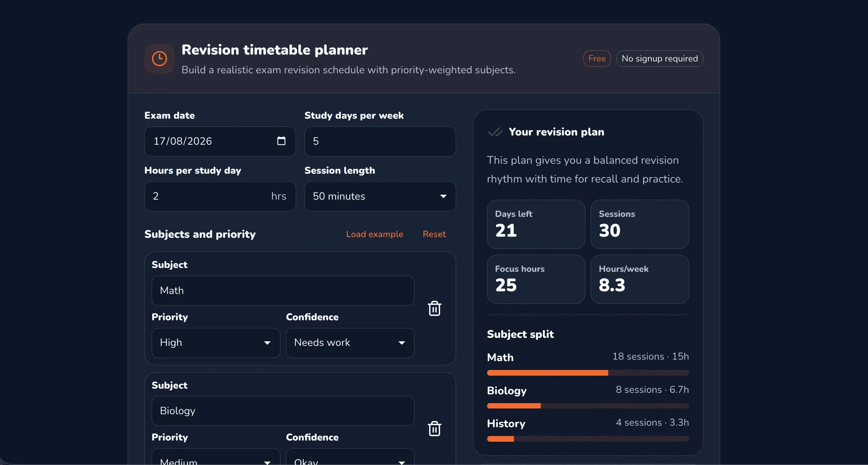
Task: Delete the Biology subject with trash icon
Action: (x=434, y=429)
